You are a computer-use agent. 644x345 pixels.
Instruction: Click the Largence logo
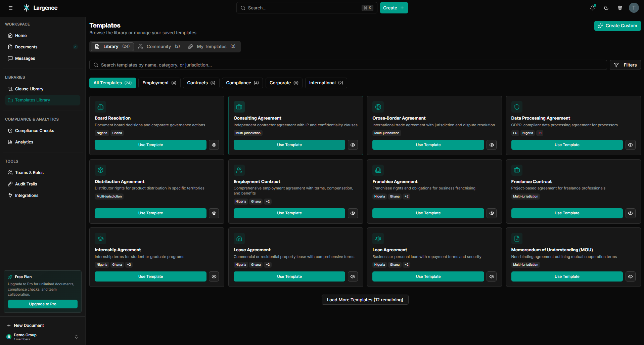click(x=41, y=8)
